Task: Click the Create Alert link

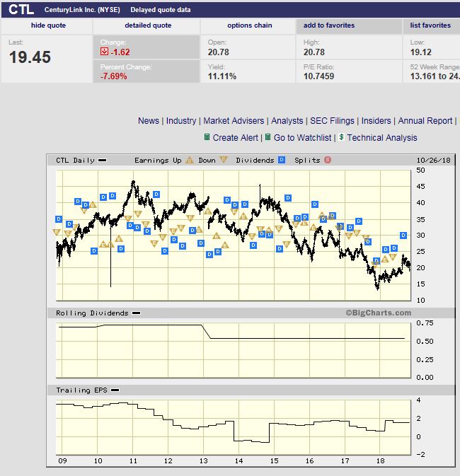Action: 235,138
